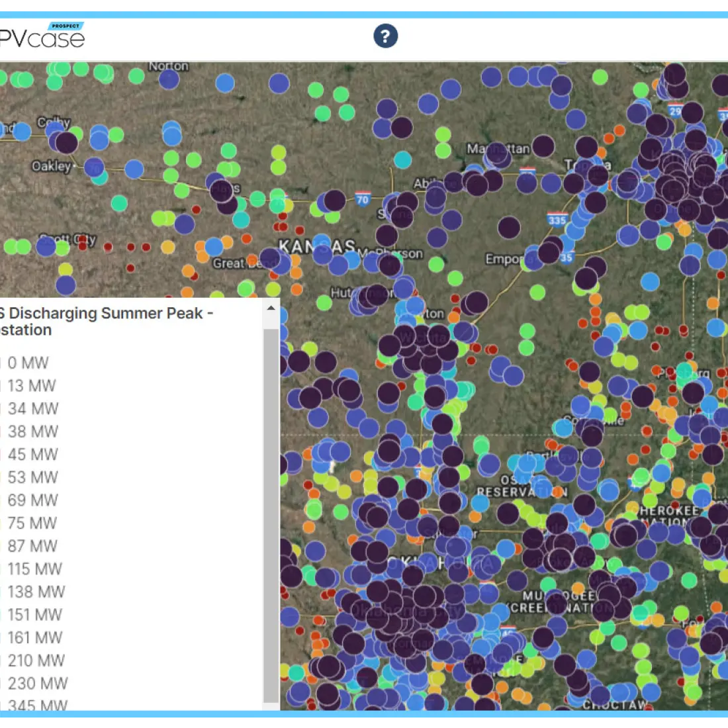Select the 13 MW legend entry
728x728 pixels.
32,386
